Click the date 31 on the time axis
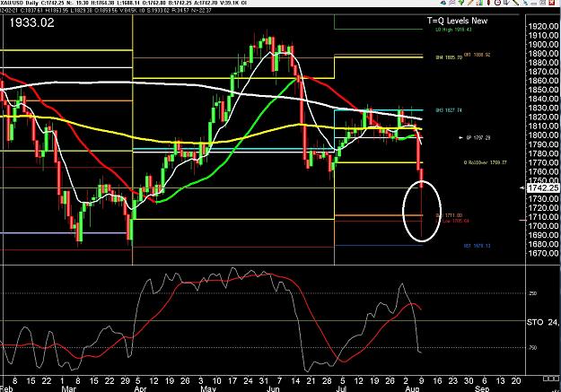This screenshot has width=561, height=392. click(264, 381)
